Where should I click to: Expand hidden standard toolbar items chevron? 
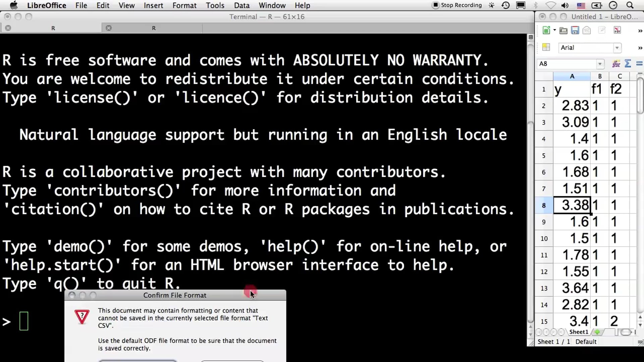640,31
